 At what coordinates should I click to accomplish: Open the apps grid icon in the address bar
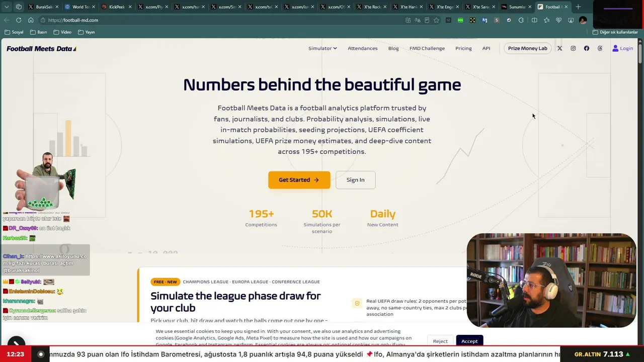coord(408,20)
